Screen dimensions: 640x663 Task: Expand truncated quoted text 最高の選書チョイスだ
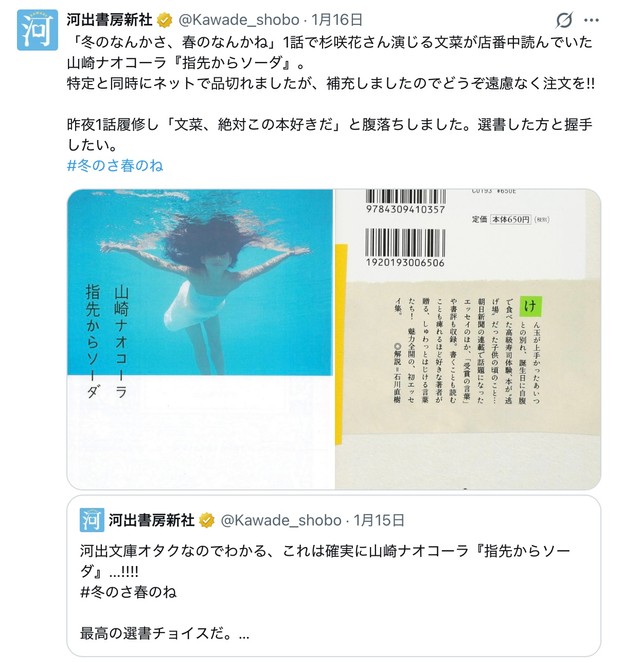165,633
